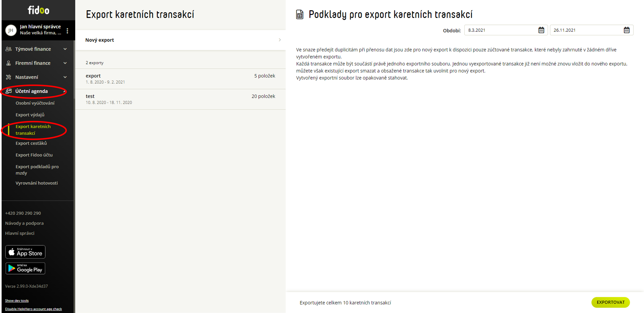Open the Návody a podpora link
The height and width of the screenshot is (313, 644).
pos(24,223)
